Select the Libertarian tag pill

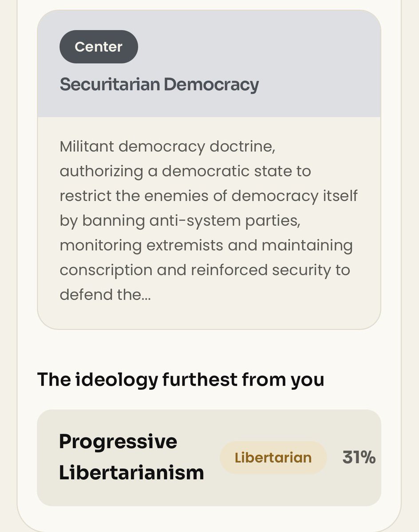[x=273, y=458]
